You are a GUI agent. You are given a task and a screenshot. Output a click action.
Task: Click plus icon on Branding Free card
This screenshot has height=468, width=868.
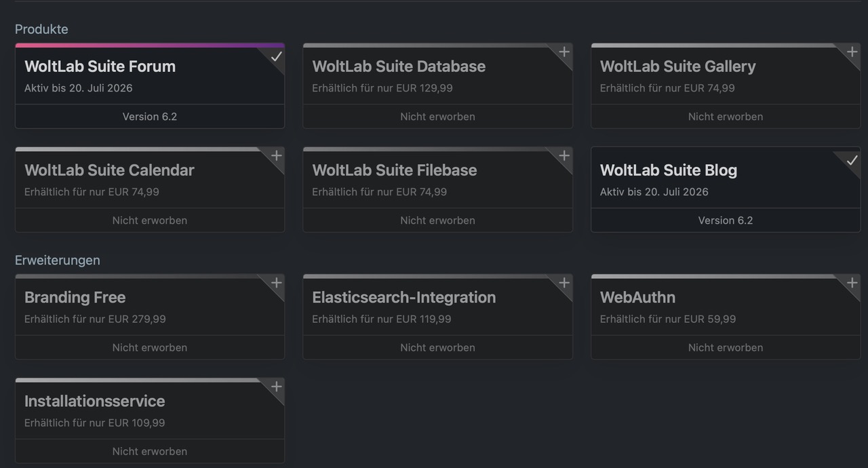point(276,283)
